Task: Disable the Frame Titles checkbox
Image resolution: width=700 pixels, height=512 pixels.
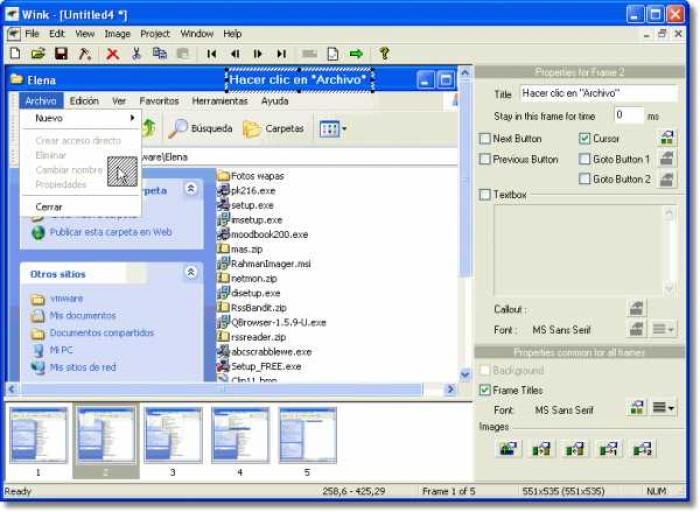Action: [x=486, y=390]
